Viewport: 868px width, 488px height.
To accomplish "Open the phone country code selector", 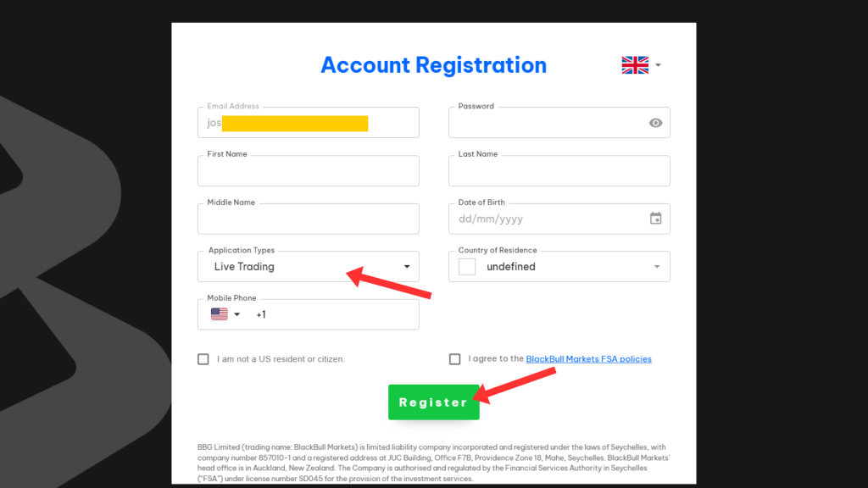I will tap(236, 313).
